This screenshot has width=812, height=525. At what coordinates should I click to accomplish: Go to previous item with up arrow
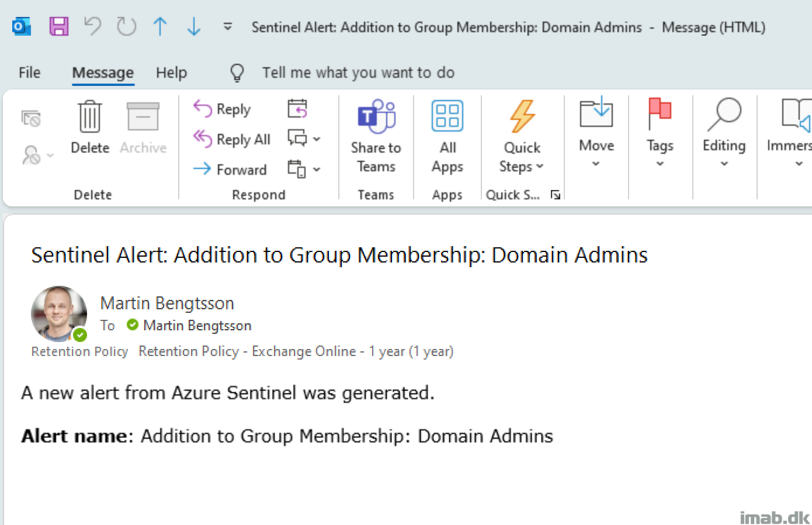click(160, 26)
